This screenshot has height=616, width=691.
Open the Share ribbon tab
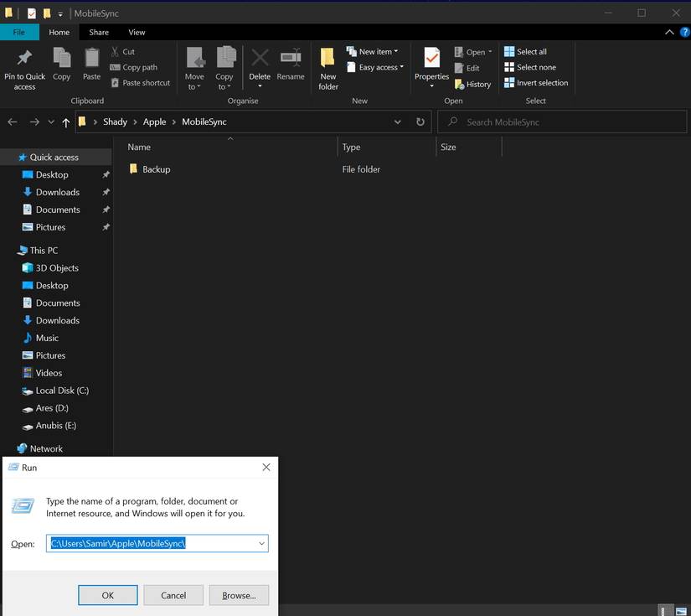[x=99, y=32]
